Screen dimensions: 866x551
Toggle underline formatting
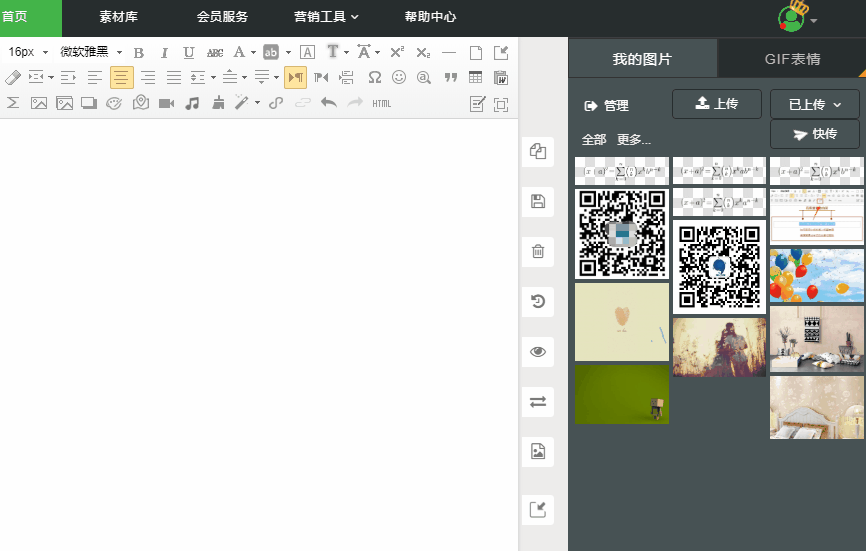point(189,53)
